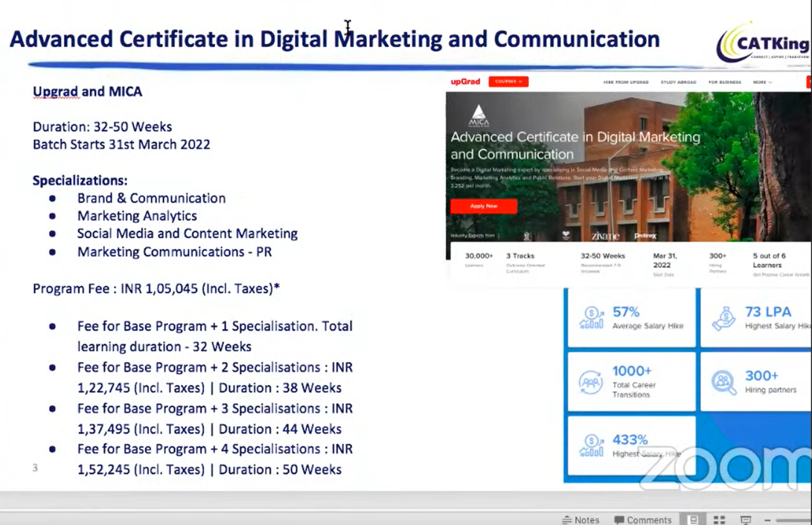Screen dimensions: 812x525
Task: Open Study Abroad menu item
Action: point(678,83)
